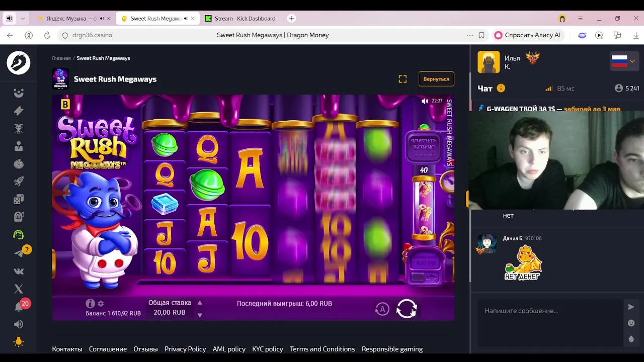Click the B provider badge in game
Viewport: 644px width, 362px height.
[65, 104]
